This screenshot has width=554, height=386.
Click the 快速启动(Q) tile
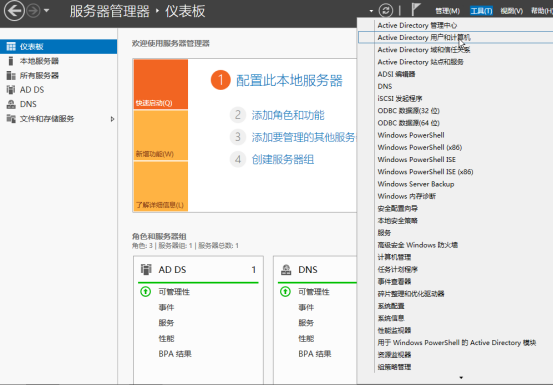[x=161, y=84]
